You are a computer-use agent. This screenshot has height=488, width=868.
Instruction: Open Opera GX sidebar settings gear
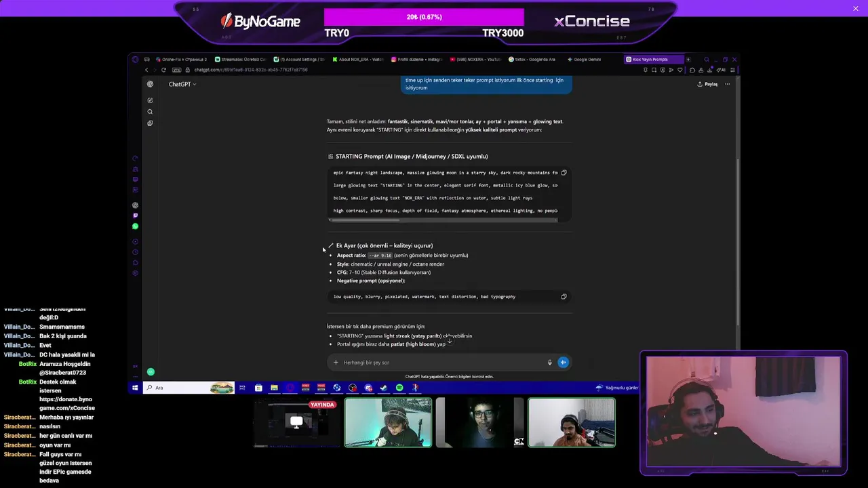pos(135,273)
